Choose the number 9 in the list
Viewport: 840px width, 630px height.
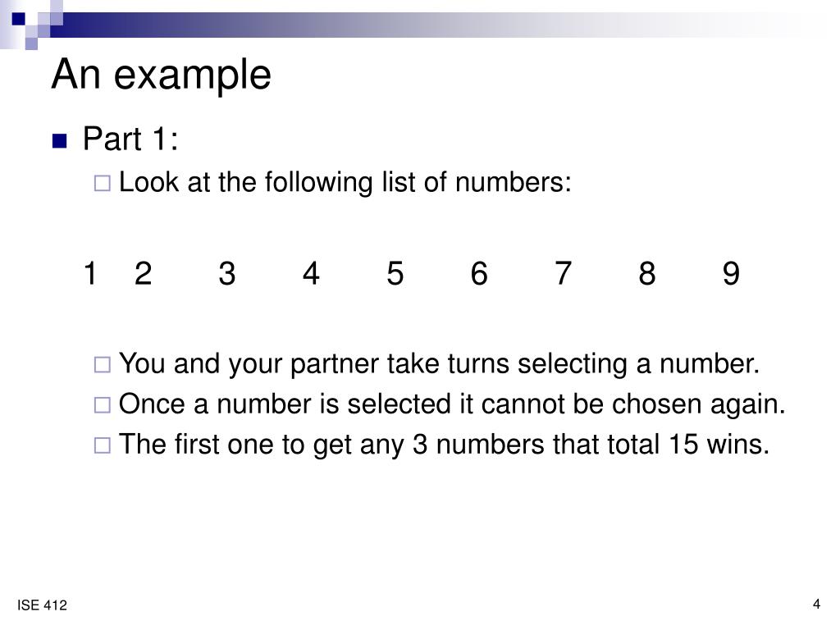(x=731, y=273)
